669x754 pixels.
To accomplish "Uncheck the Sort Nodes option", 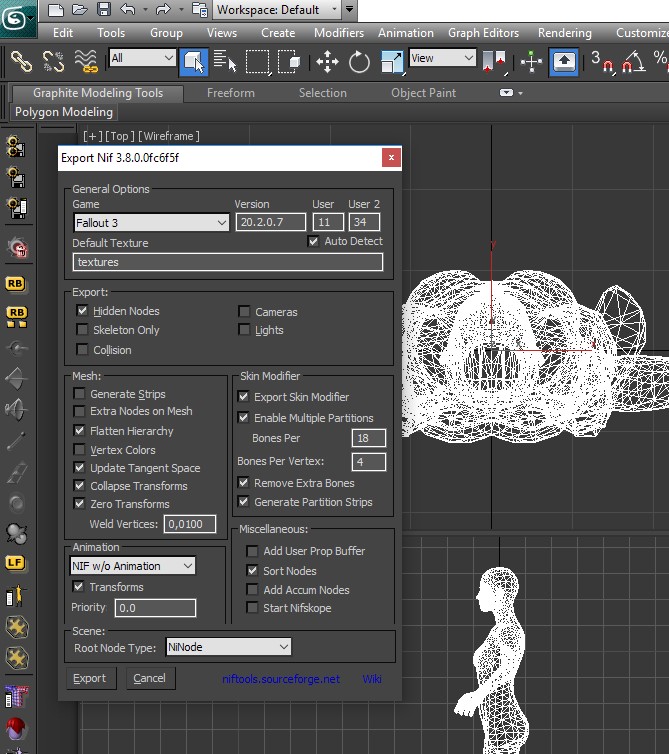I will [x=252, y=570].
